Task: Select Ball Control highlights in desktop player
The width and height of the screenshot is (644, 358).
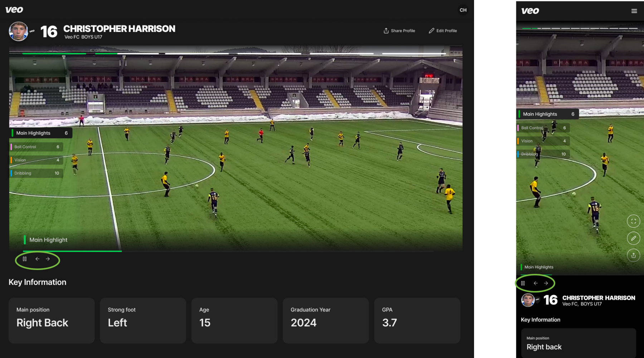Action: [x=36, y=147]
